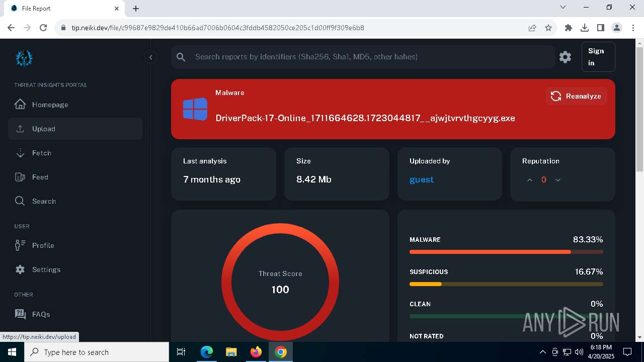Viewport: 644px width, 362px height.
Task: Open Chrome downloads icon
Action: [585, 28]
